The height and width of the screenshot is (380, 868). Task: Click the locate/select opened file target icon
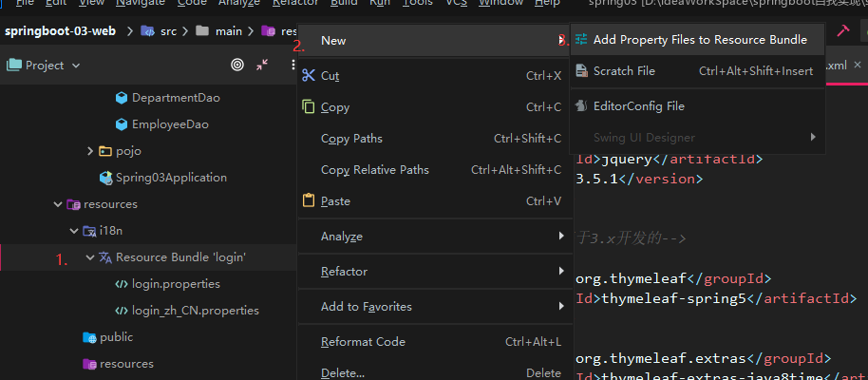tap(237, 65)
